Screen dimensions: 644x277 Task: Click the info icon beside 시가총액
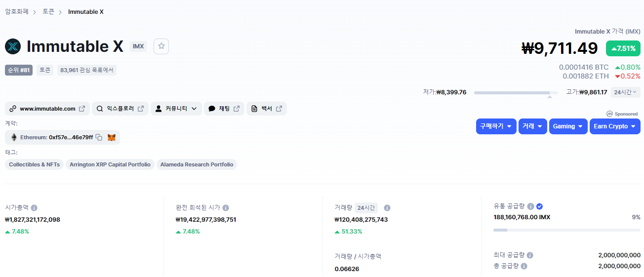[34, 208]
